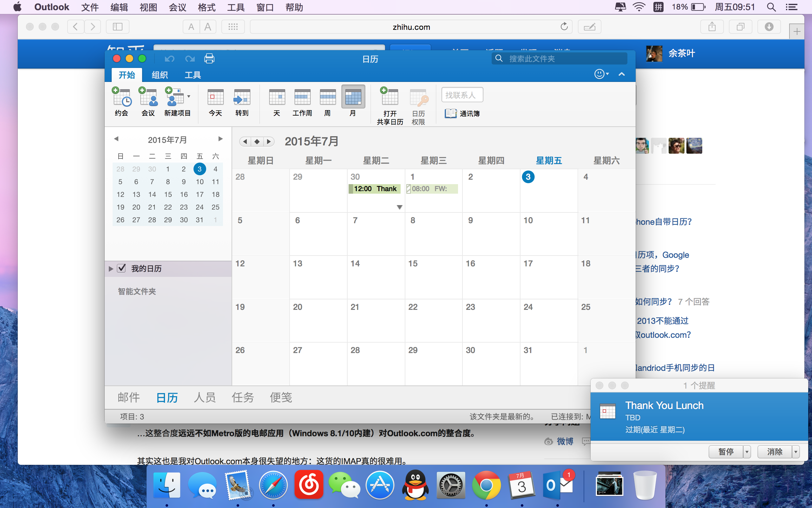812x508 pixels.
Task: Click the redo arrow in Outlook title bar
Action: coord(190,59)
